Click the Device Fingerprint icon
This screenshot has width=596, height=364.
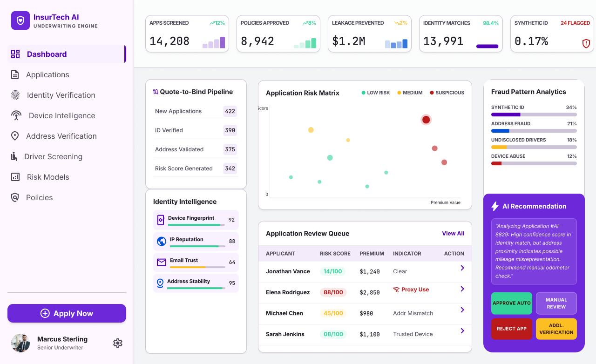coord(161,220)
